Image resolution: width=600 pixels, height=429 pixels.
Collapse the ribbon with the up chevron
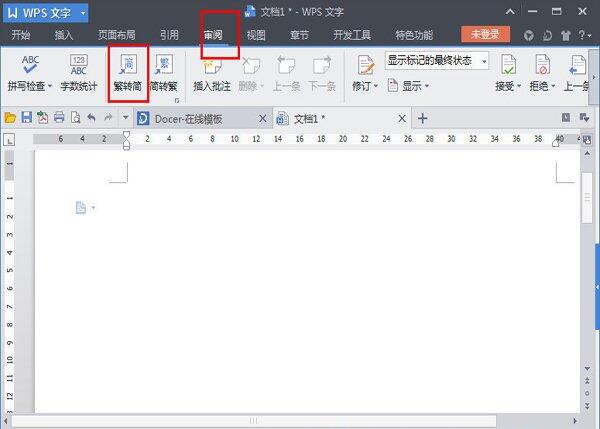[510, 12]
